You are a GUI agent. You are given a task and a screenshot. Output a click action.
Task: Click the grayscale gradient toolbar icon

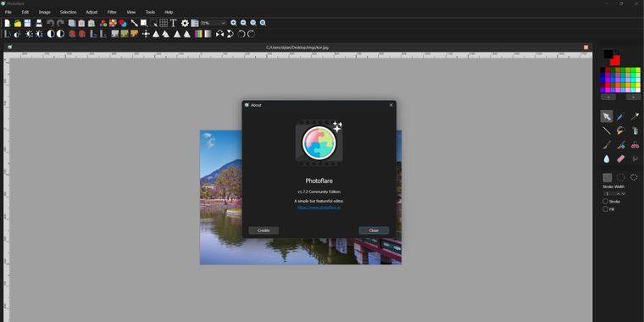(208, 34)
